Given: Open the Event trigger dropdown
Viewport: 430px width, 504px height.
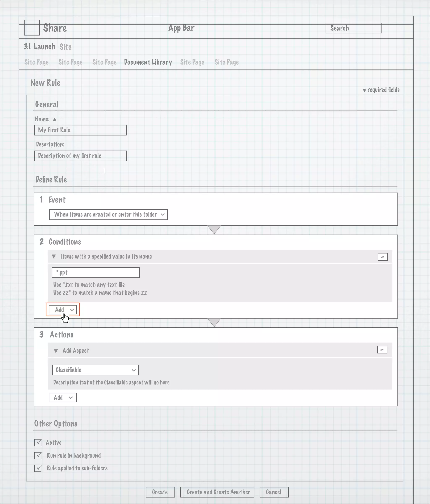Looking at the screenshot, I should (x=108, y=215).
